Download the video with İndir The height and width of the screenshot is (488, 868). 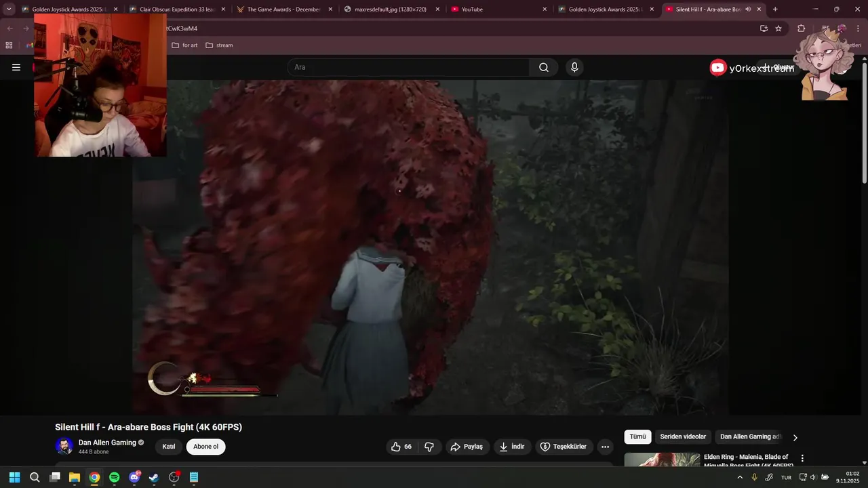click(x=512, y=447)
